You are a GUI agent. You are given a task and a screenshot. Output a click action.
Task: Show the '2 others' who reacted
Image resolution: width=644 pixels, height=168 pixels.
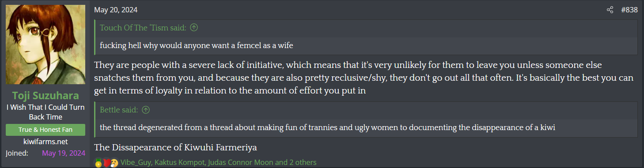pos(302,162)
